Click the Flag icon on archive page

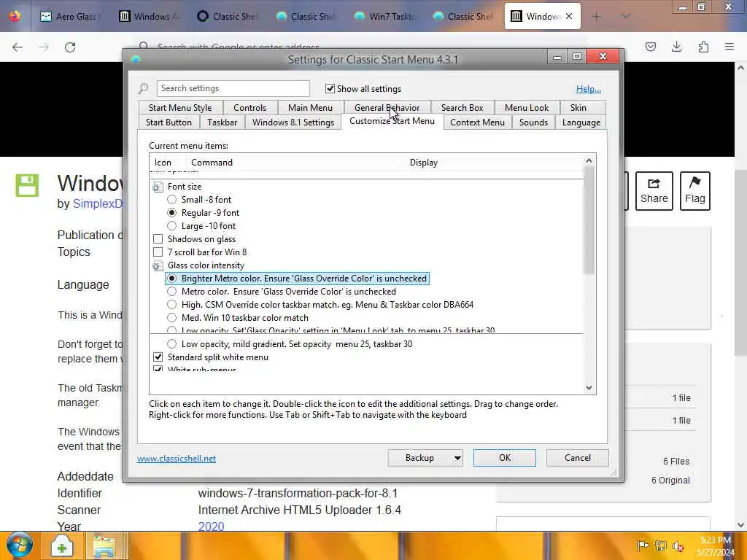pos(695,190)
